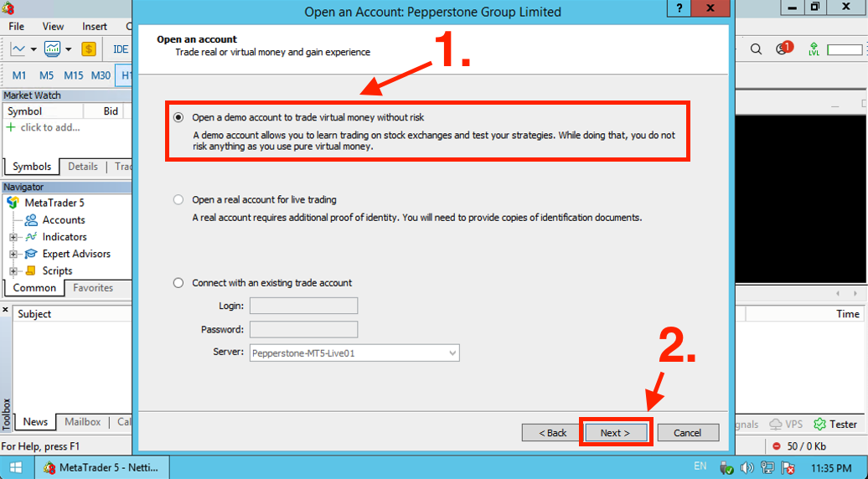
Task: Switch to the Symbols tab
Action: [x=32, y=167]
